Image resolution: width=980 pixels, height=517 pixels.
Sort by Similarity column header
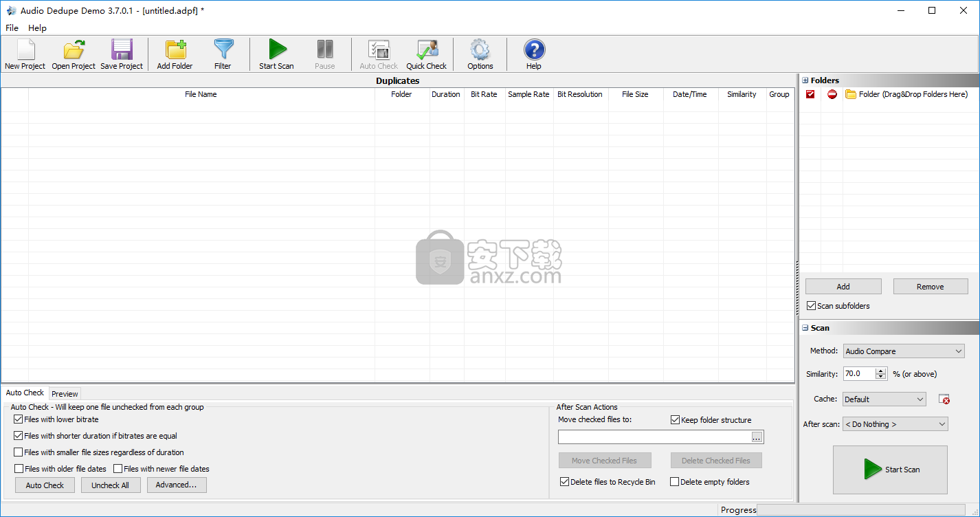[x=742, y=94]
